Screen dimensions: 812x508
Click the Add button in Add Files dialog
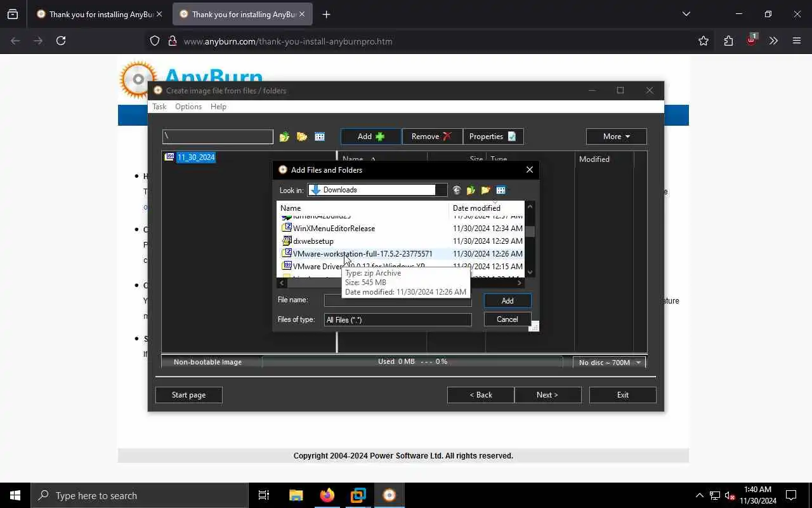[x=507, y=300]
